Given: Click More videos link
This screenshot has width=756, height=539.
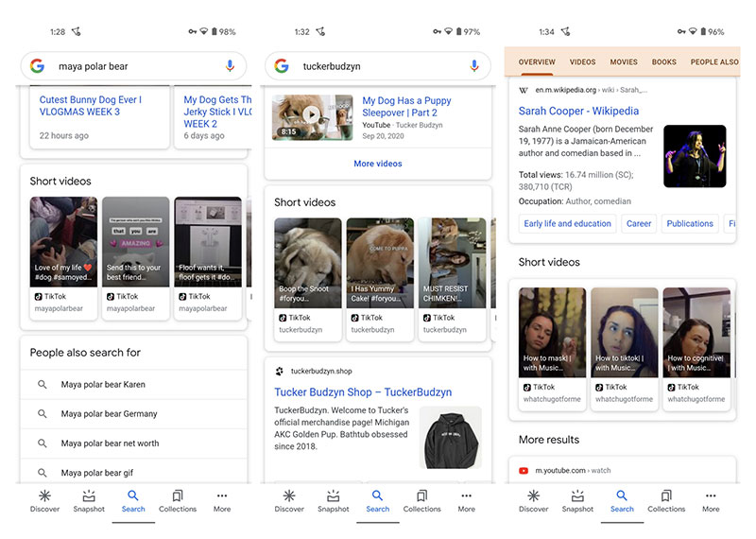Looking at the screenshot, I should point(378,164).
